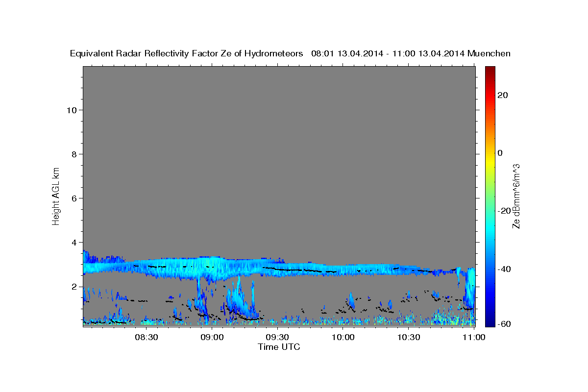Screen dimensions: 588x392
Task: Click the '10:00' time tick label
Action: click(x=343, y=338)
